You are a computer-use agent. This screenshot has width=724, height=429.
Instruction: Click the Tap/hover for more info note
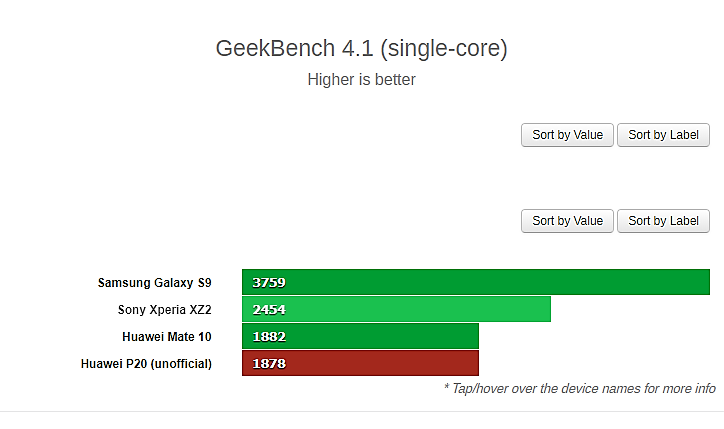click(579, 388)
